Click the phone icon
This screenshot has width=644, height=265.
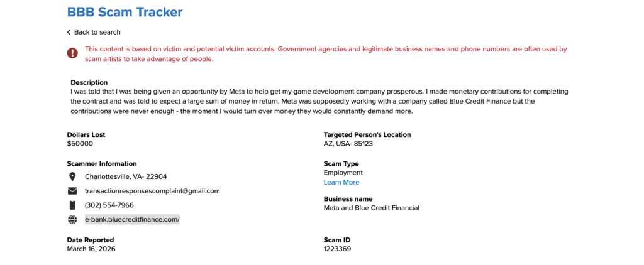[72, 205]
